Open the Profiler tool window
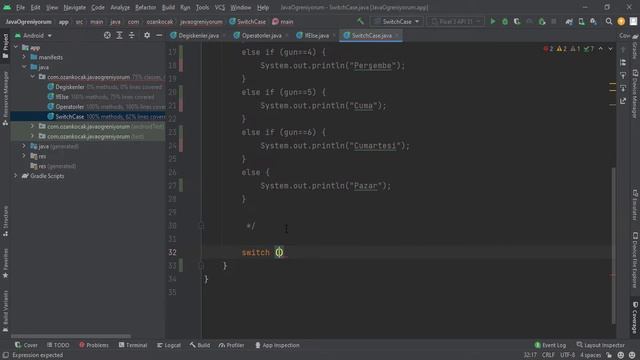640x360 pixels. pos(231,345)
